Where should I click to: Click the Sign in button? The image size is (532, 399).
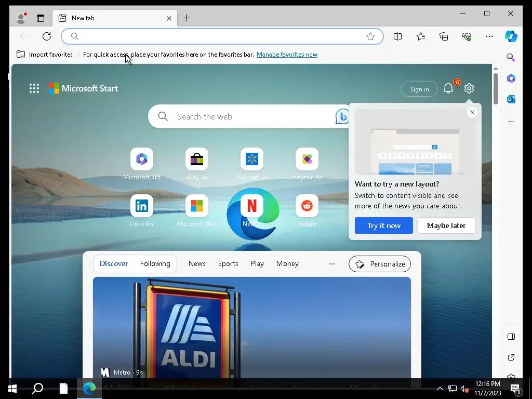pos(419,89)
